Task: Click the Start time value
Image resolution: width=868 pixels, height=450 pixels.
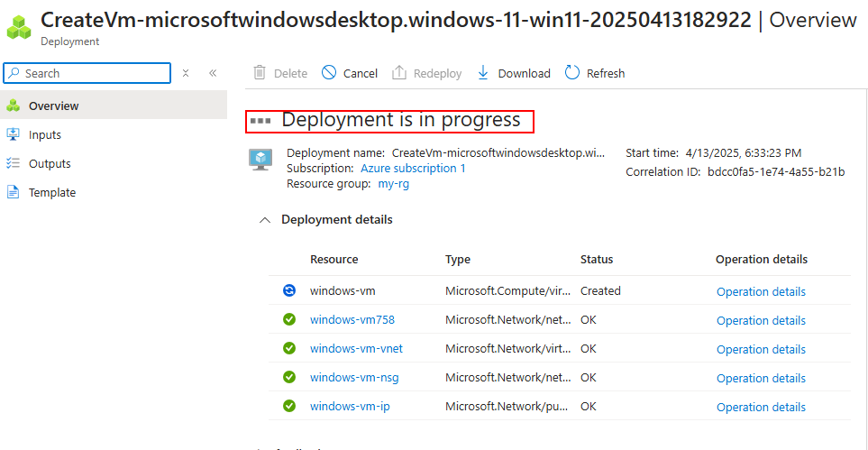Action: pyautogui.click(x=743, y=153)
